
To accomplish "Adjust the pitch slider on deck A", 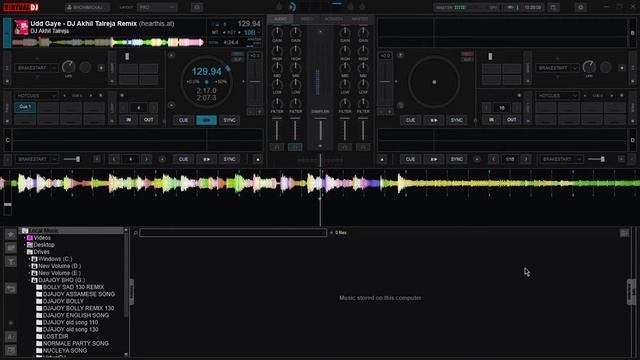I will click(256, 83).
